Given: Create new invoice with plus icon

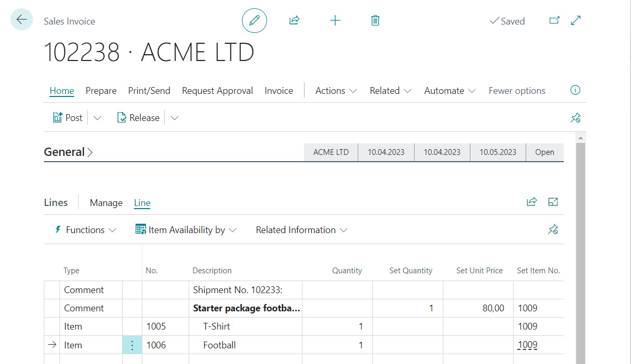Looking at the screenshot, I should 335,20.
